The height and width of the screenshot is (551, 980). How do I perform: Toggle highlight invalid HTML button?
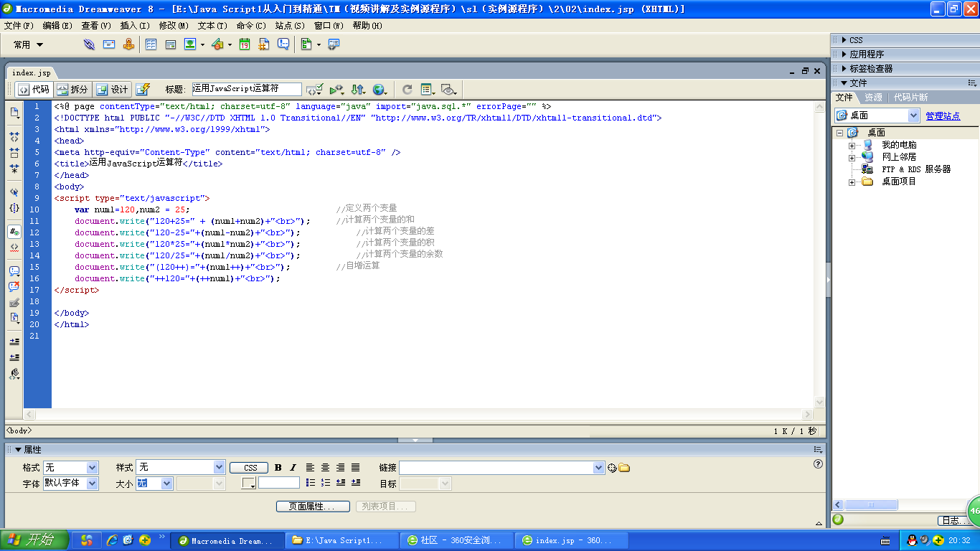[x=14, y=248]
